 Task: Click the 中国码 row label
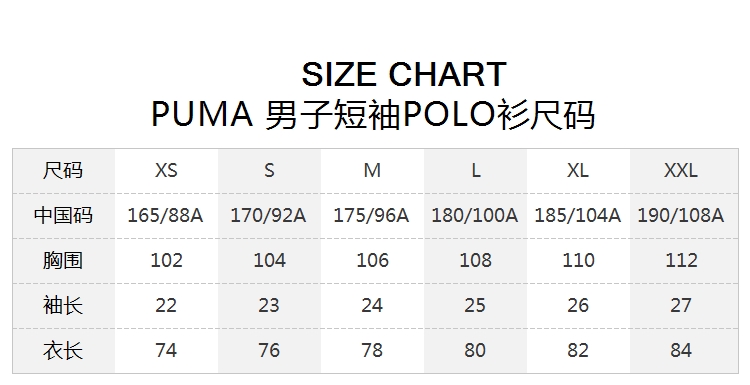point(63,215)
